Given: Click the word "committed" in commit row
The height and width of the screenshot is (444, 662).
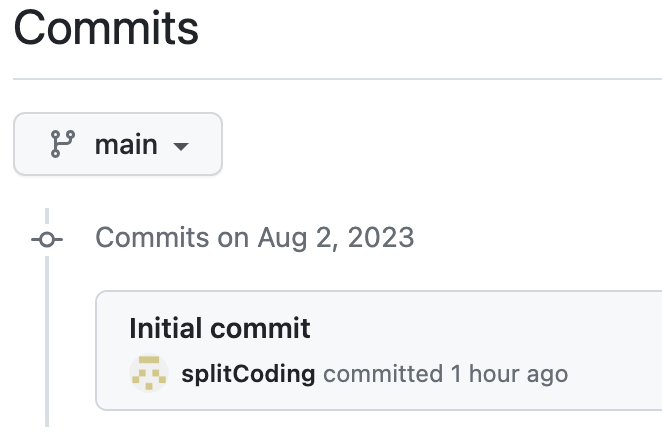Looking at the screenshot, I should pyautogui.click(x=383, y=374).
